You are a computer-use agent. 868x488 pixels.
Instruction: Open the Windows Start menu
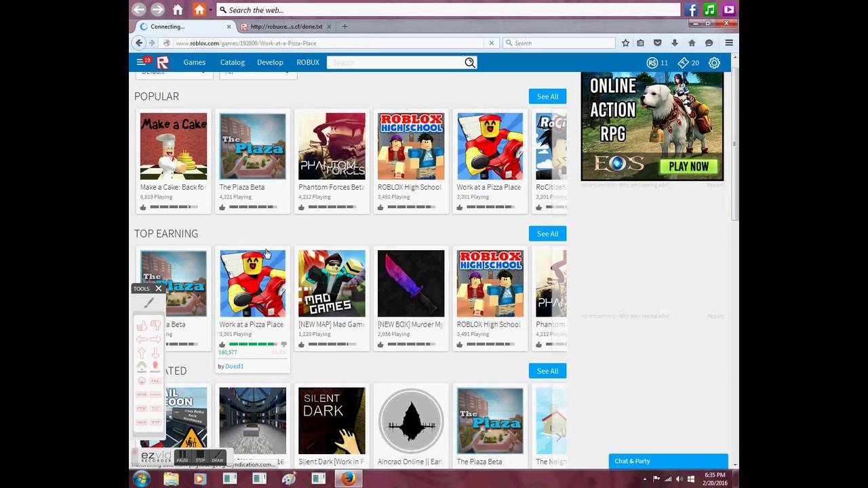pos(142,479)
